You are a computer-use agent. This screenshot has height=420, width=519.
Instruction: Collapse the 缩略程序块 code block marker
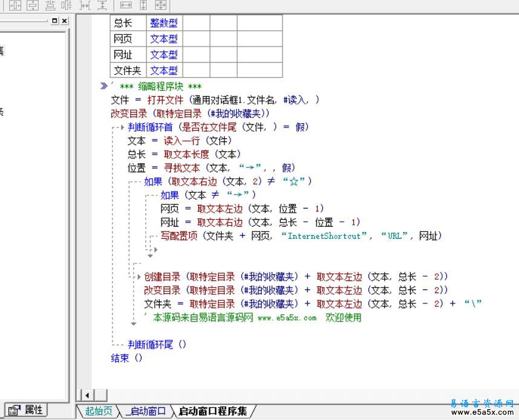pos(104,86)
